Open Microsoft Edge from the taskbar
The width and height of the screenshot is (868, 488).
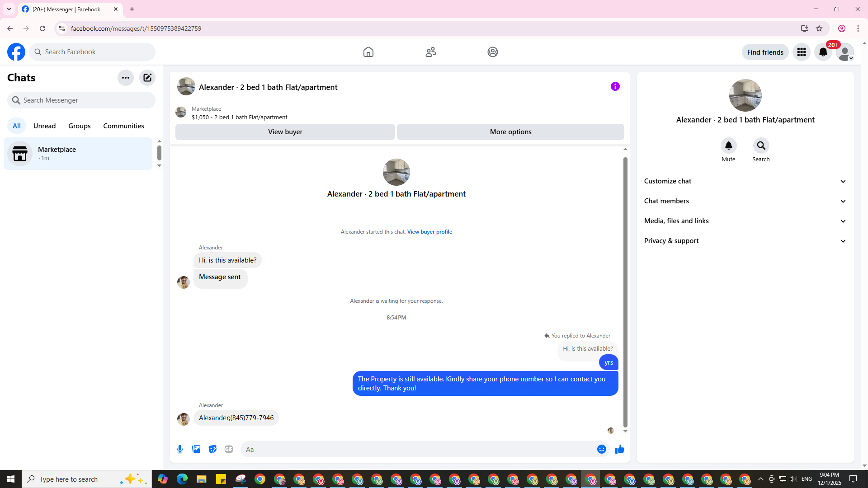click(182, 479)
